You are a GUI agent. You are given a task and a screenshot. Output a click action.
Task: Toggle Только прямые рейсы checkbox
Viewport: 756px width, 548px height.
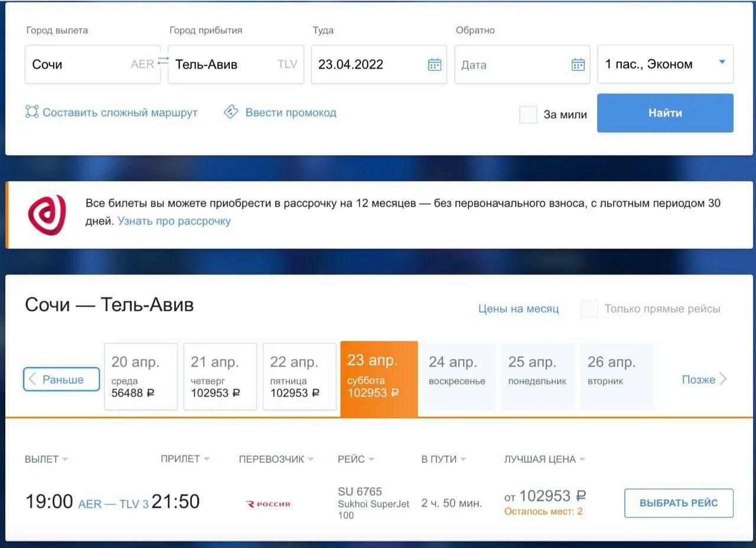tap(589, 309)
